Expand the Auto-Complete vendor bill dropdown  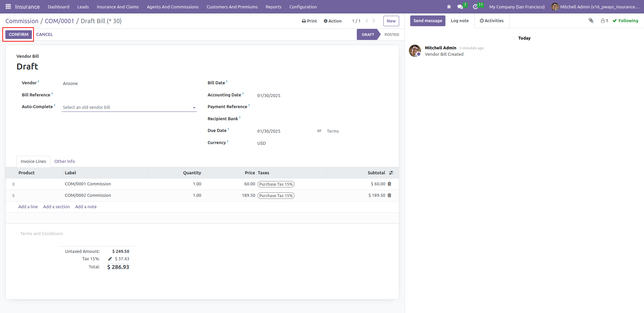pyautogui.click(x=129, y=107)
